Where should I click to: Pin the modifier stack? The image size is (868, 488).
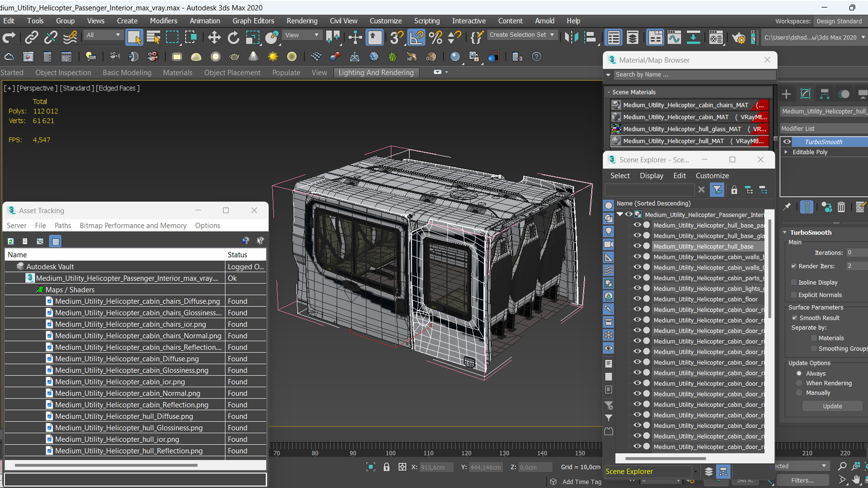point(787,207)
